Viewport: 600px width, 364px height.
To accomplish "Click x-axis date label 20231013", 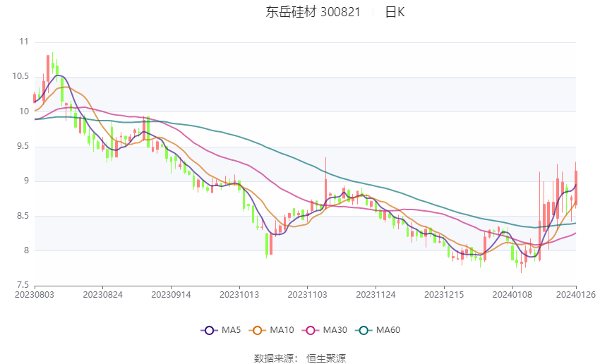I will [x=239, y=295].
